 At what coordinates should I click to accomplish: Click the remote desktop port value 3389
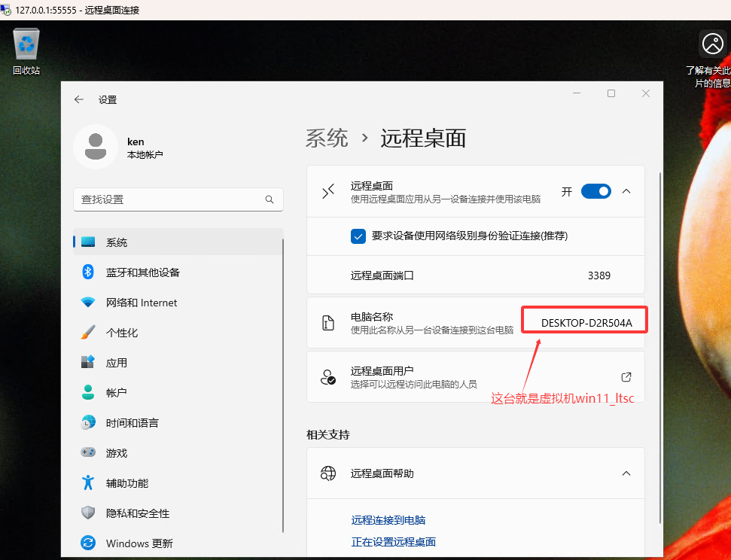[599, 275]
